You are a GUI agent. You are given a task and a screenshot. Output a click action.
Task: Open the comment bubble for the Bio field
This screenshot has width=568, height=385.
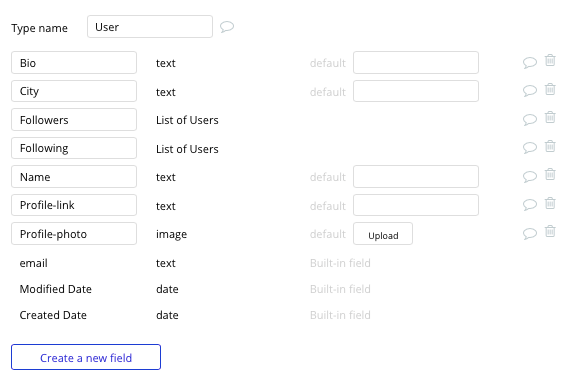point(530,63)
